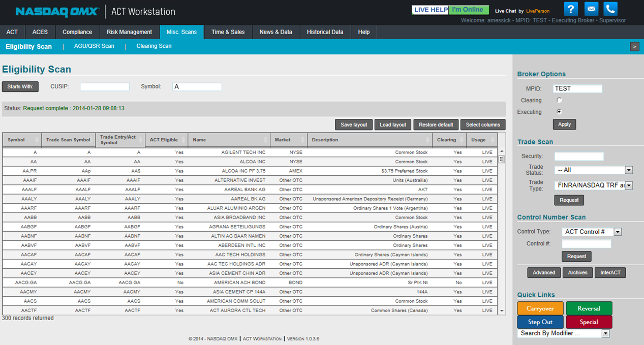This screenshot has width=644, height=345.
Task: Expand the Control Type dropdown
Action: [x=618, y=232]
